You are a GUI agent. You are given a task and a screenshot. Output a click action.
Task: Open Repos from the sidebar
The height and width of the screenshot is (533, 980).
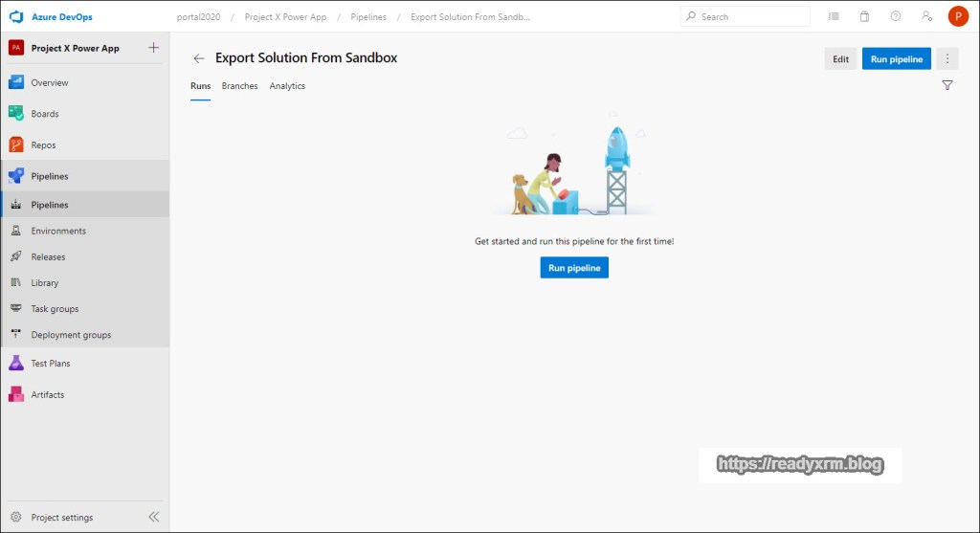43,145
